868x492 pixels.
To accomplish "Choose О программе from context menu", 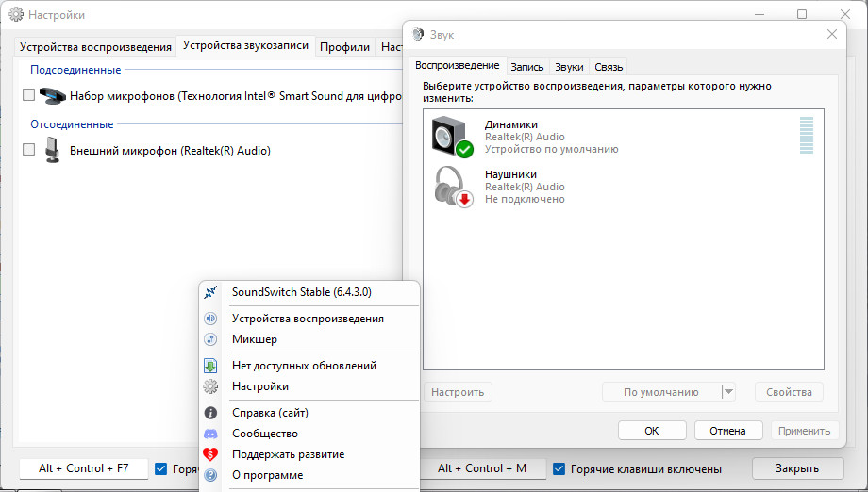I will (x=267, y=475).
